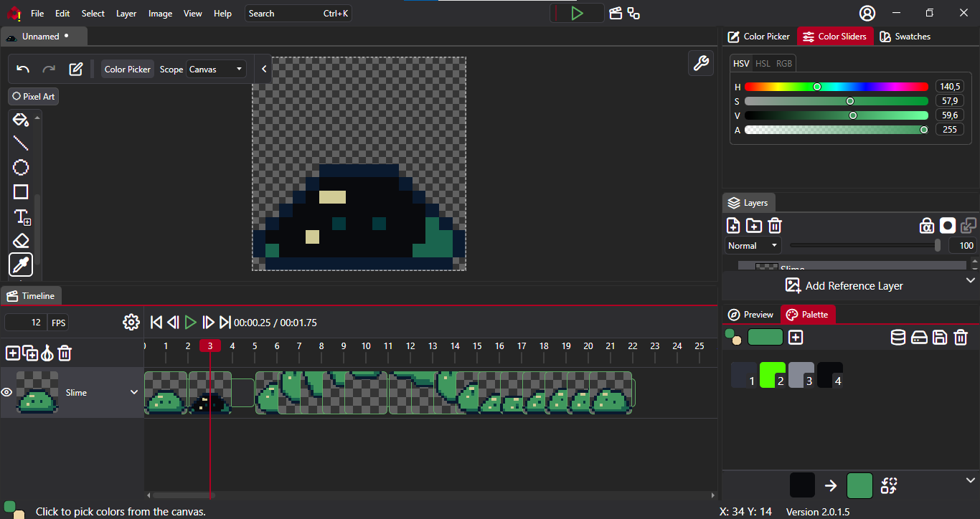This screenshot has height=519, width=980.
Task: Toggle visibility of the Slime timeline layer
Action: point(7,392)
